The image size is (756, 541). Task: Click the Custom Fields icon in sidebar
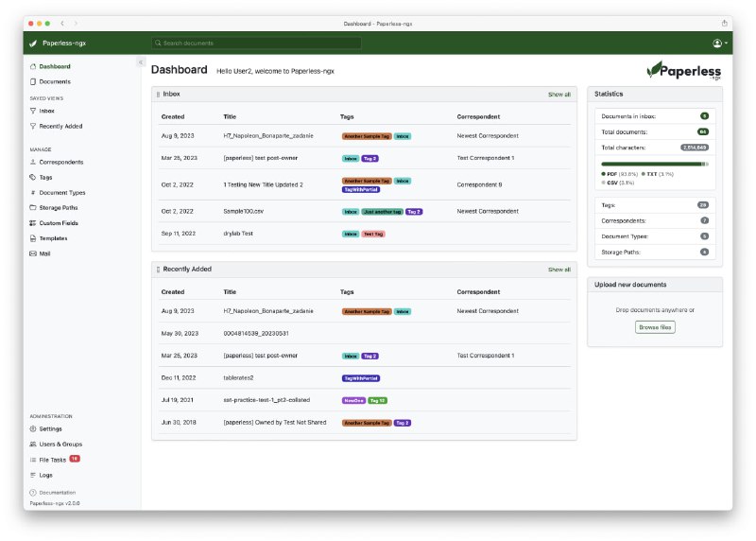34,223
